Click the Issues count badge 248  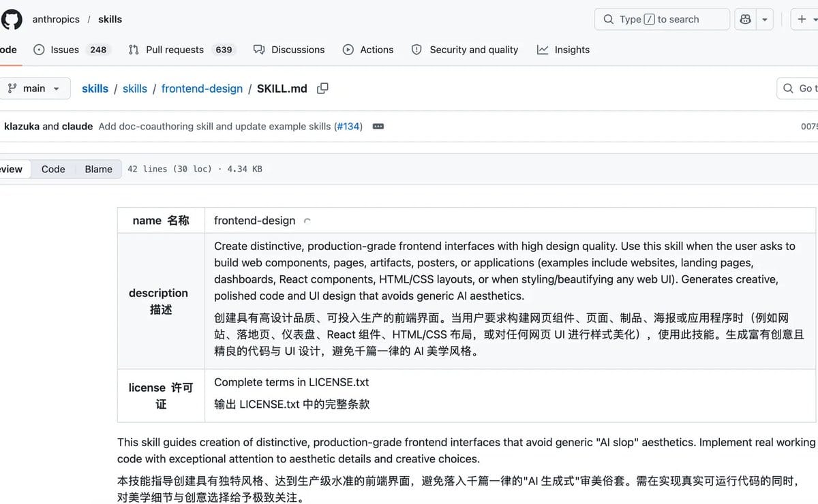pos(98,50)
